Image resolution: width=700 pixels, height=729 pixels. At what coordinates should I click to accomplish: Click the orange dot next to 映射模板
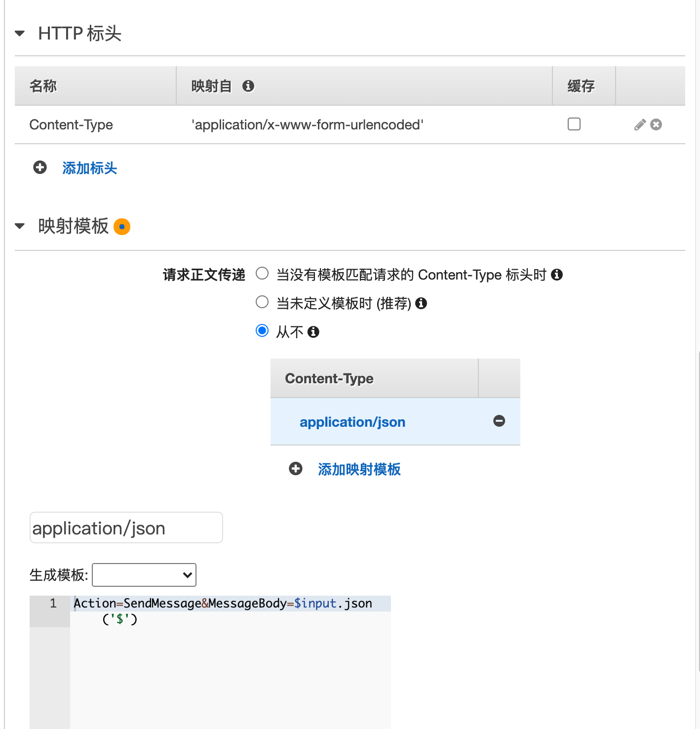coord(122,227)
